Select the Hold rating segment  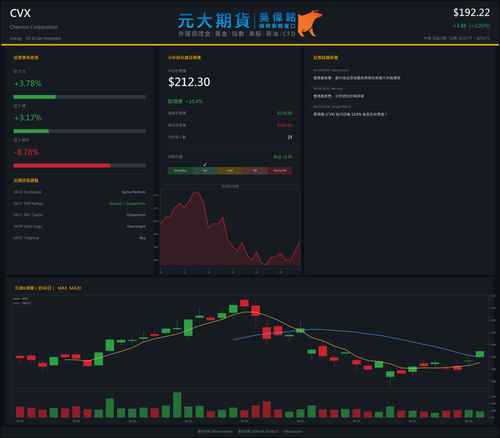tap(230, 171)
